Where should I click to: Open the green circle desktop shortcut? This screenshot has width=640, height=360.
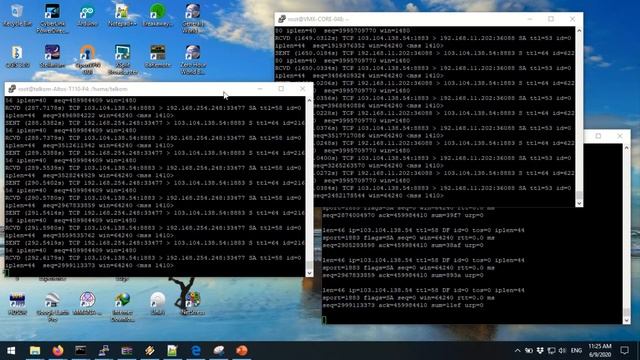coord(158,15)
